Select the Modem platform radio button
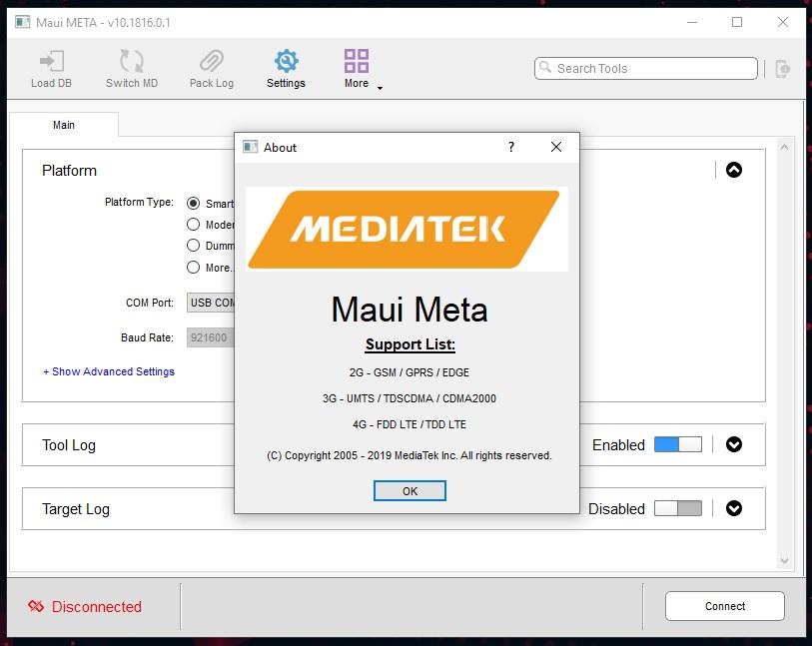This screenshot has width=812, height=646. coord(194,225)
